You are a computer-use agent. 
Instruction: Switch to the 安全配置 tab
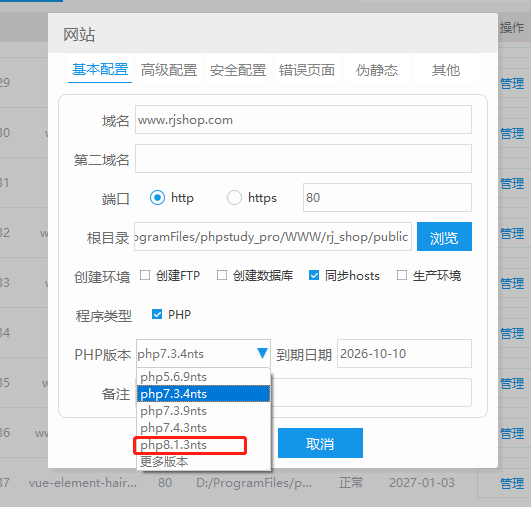[x=238, y=70]
